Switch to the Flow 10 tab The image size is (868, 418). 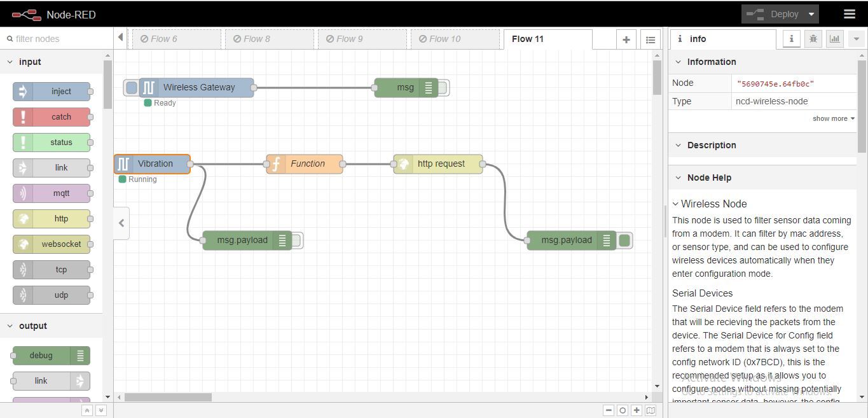(455, 39)
